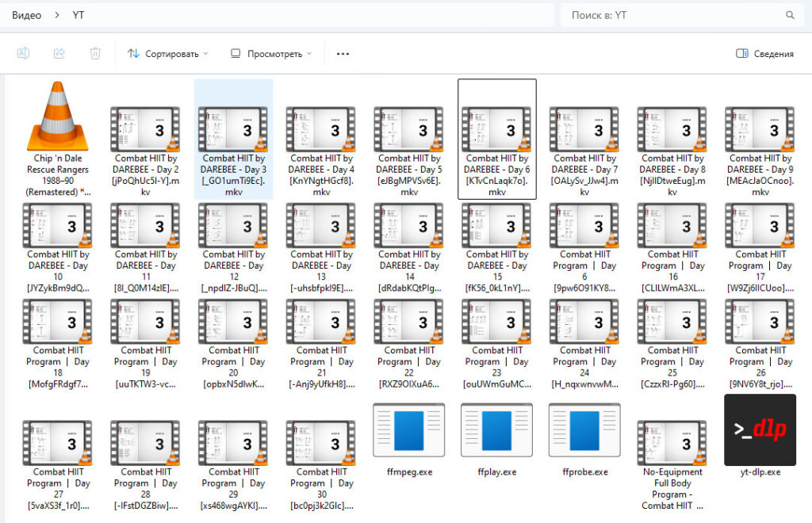Click in the search field Поиск в: YT
The image size is (812, 523).
coord(674,15)
